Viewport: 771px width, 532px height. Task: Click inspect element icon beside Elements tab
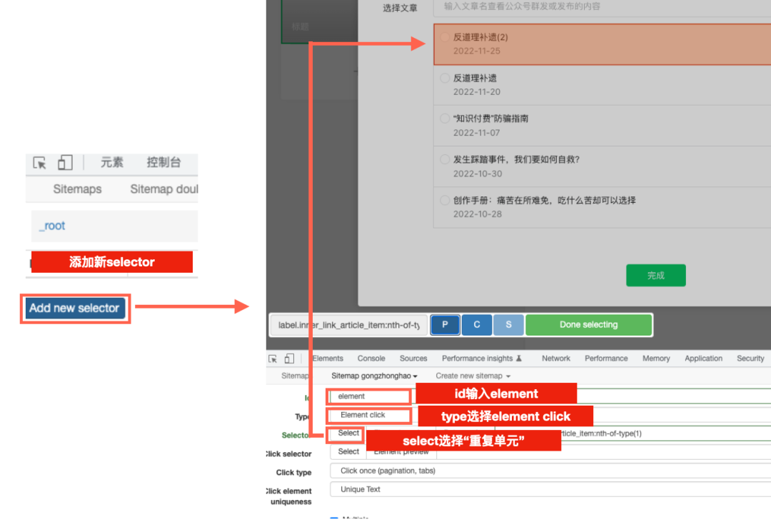273,358
